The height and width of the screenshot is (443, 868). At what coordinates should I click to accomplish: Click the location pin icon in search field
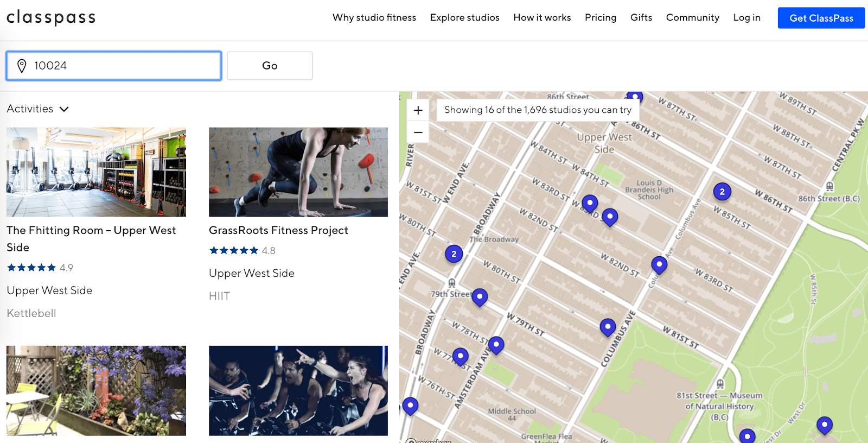22,66
